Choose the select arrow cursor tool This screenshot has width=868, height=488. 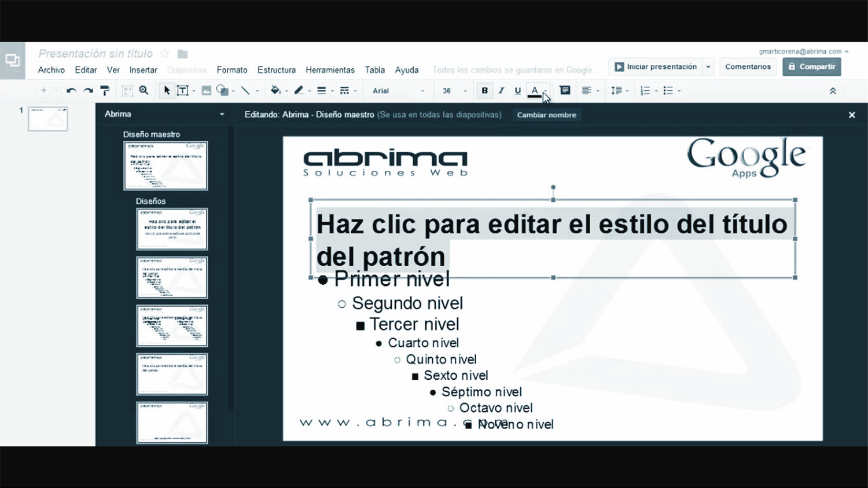click(167, 90)
